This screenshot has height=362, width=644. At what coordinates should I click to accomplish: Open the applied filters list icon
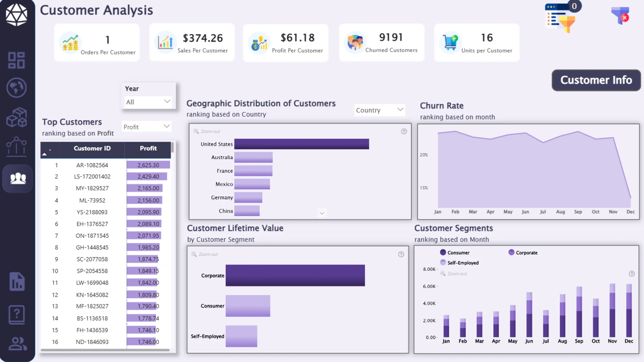561,18
